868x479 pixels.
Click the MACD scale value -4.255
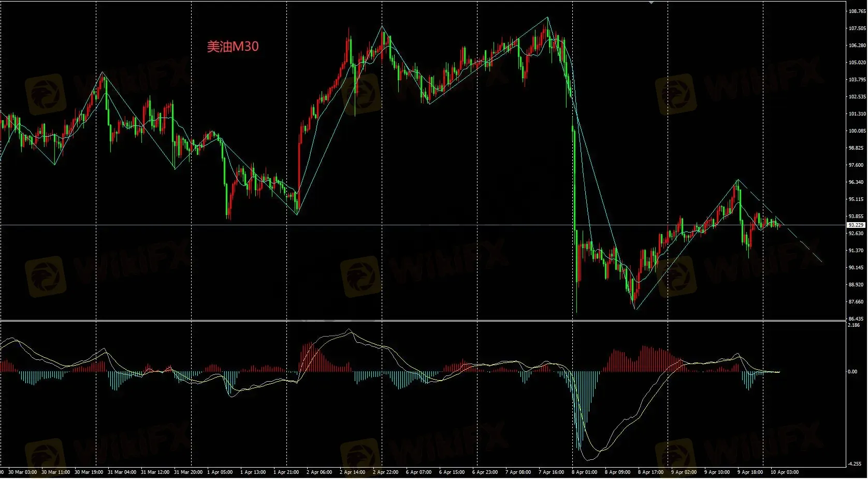tap(855, 464)
